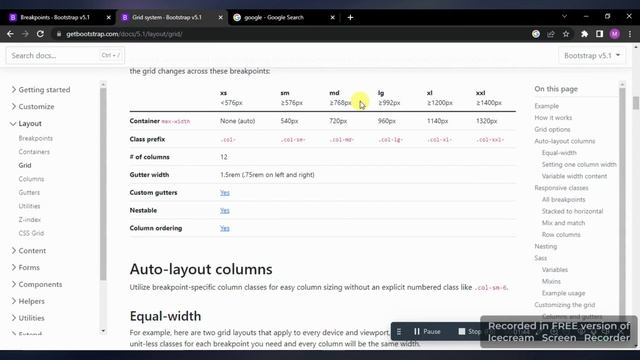The height and width of the screenshot is (360, 640).
Task: Jump to Variable width content
Action: pos(574,176)
